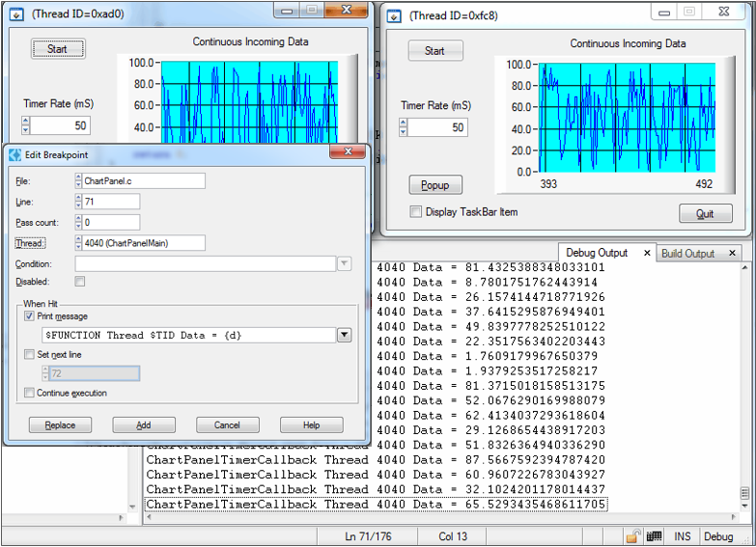Click the lock icon in the status bar
Image resolution: width=756 pixels, height=547 pixels.
click(632, 536)
